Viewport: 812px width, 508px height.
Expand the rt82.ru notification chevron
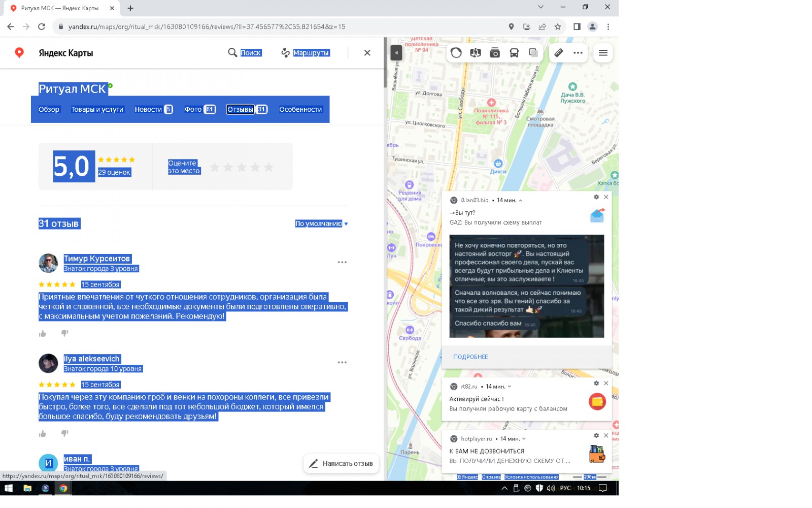tap(510, 387)
